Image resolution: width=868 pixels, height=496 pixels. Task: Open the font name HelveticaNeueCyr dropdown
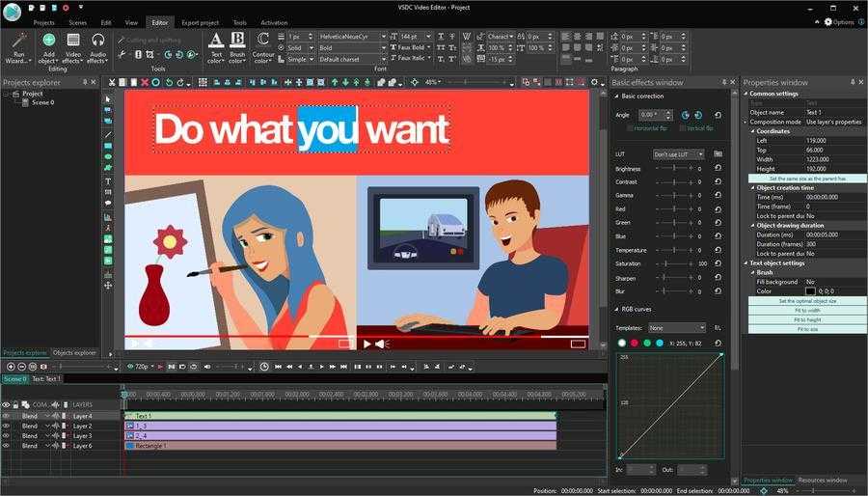353,36
